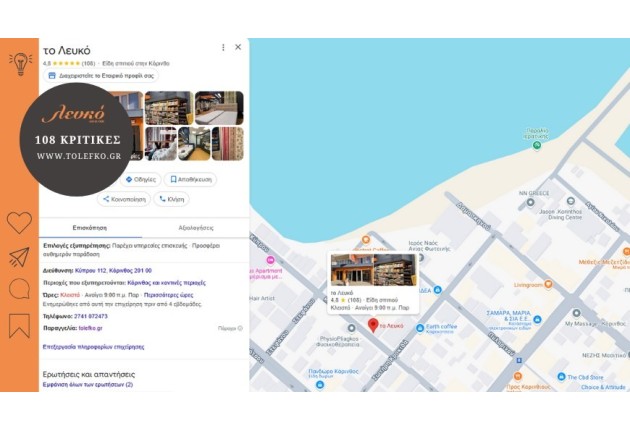Click the heart icon in the sidebar

[x=19, y=222]
